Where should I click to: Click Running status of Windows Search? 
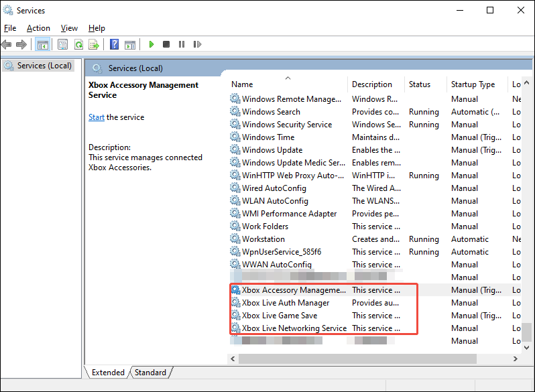pyautogui.click(x=424, y=112)
